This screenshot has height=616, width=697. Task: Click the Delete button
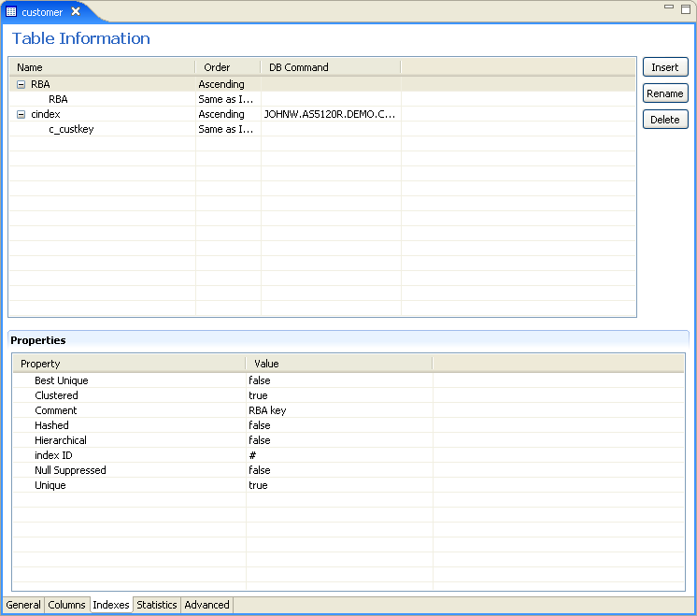(x=665, y=120)
